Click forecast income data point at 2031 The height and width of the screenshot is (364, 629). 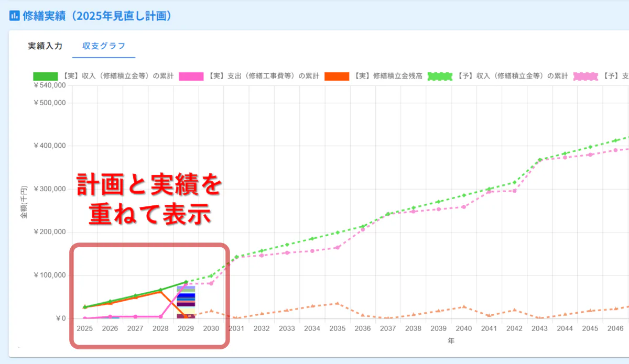tap(236, 257)
